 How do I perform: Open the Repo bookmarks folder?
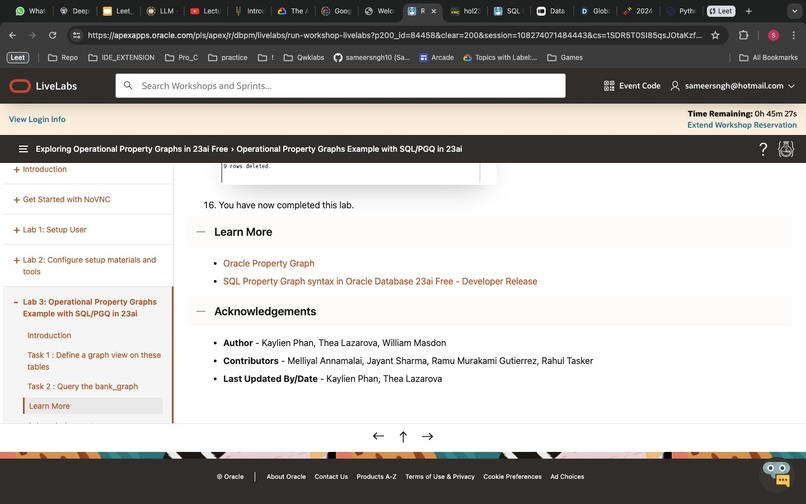pyautogui.click(x=63, y=58)
